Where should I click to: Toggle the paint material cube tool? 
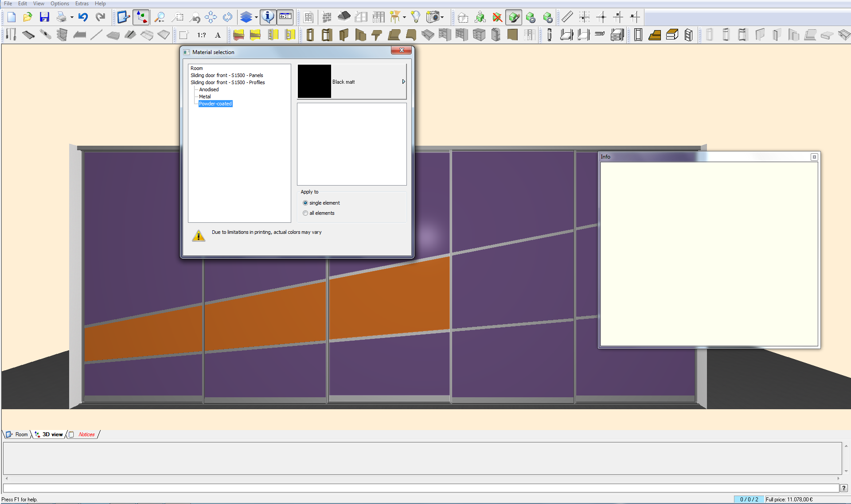pyautogui.click(x=514, y=17)
